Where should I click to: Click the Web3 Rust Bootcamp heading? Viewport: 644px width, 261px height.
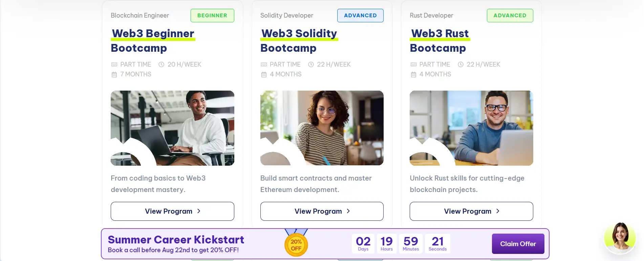(x=439, y=41)
